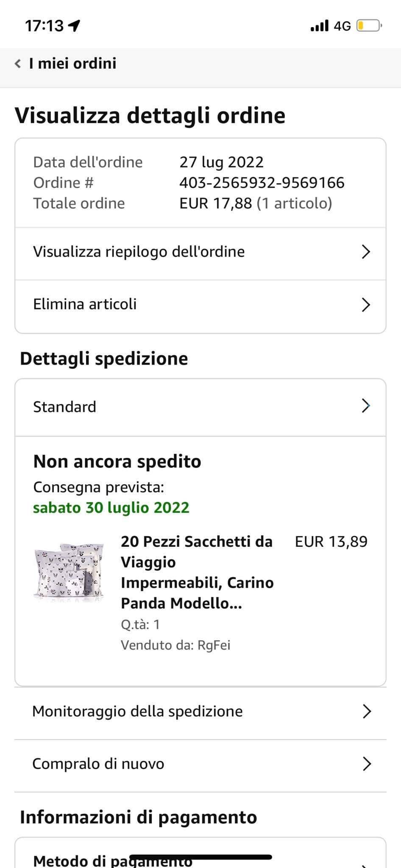Tap the order number 403-2565932-9569166
The width and height of the screenshot is (401, 868).
[262, 183]
